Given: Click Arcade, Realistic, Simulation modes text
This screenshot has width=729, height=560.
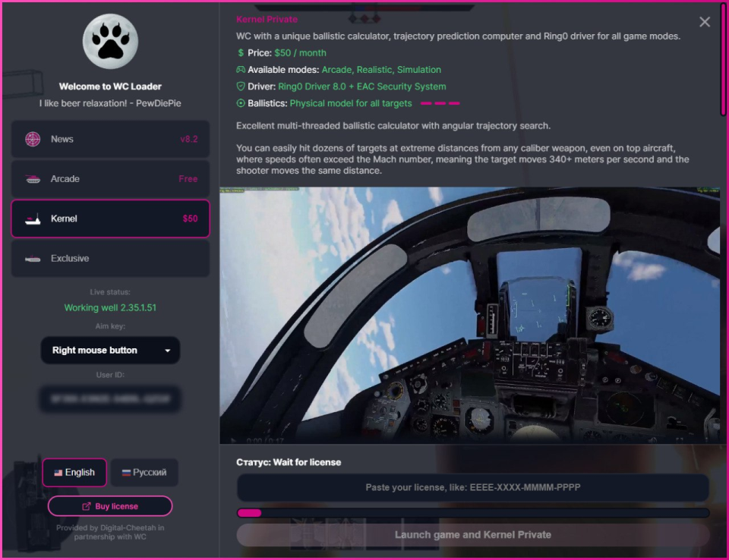Looking at the screenshot, I should click(x=381, y=70).
